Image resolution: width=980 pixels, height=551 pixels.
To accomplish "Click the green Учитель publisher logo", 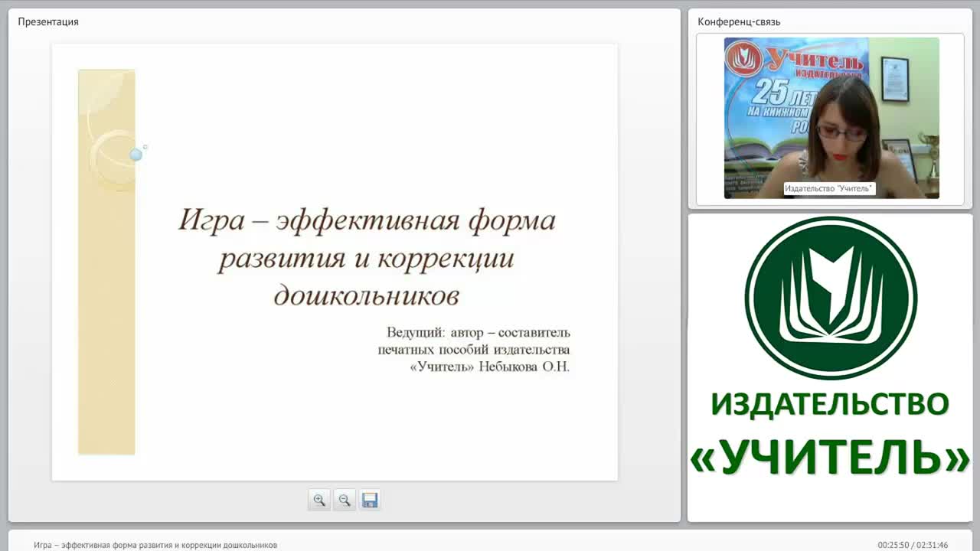I will pos(831,298).
